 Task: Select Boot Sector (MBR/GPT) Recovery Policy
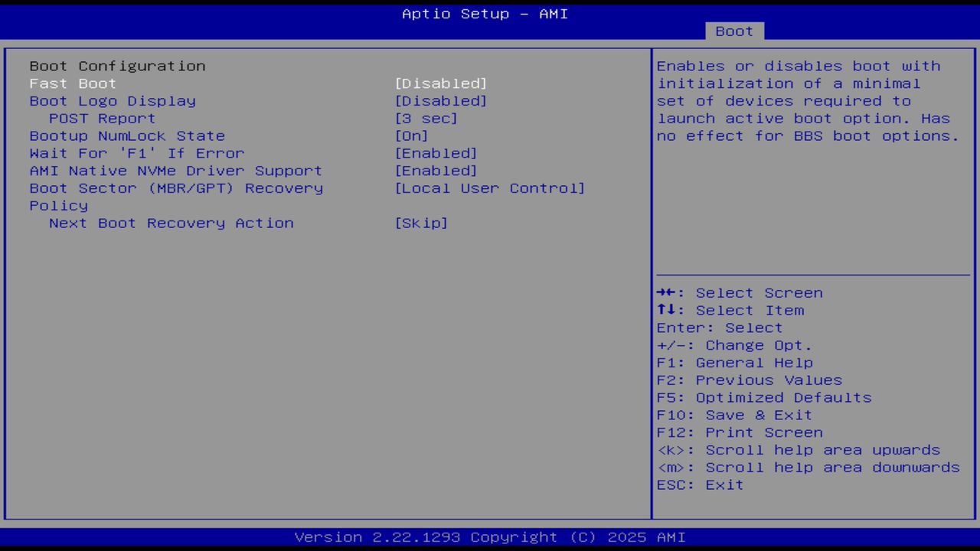coord(175,188)
